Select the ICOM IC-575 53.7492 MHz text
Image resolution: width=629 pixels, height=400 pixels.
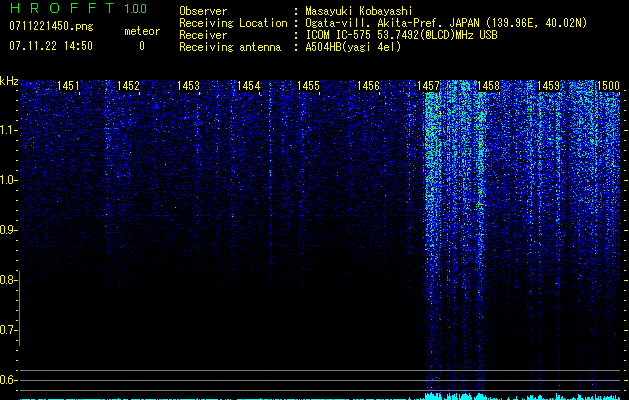pyautogui.click(x=401, y=35)
